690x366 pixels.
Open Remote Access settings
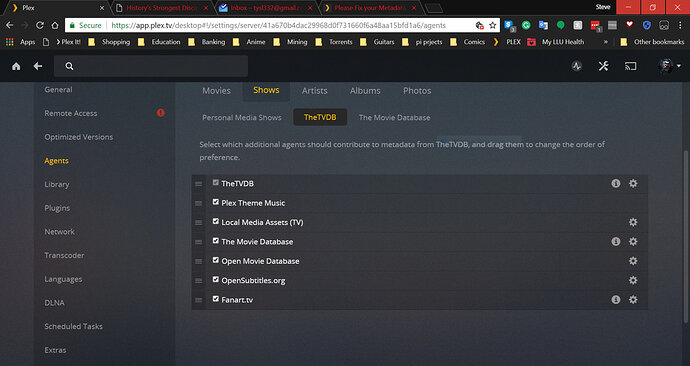[x=71, y=113]
